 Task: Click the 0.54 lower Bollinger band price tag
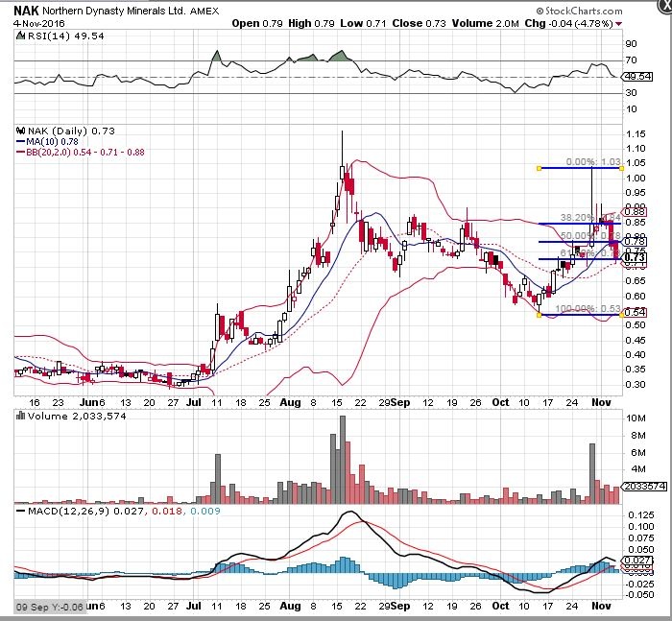pyautogui.click(x=635, y=313)
